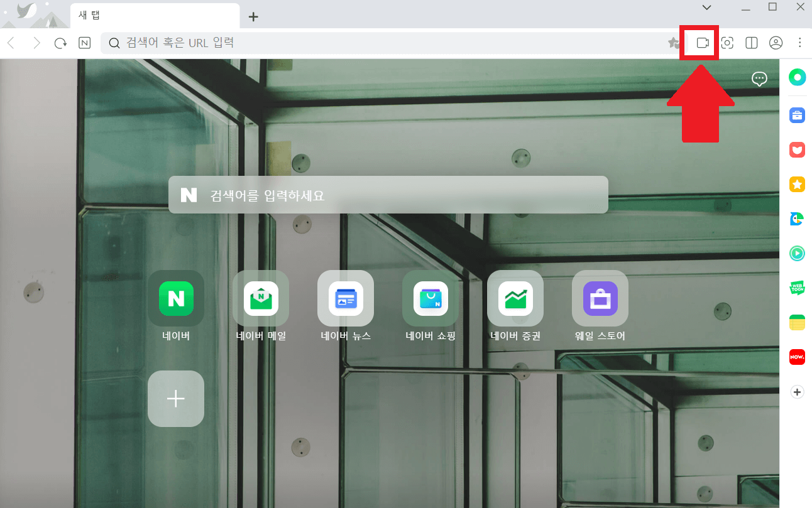This screenshot has height=508, width=812.
Task: Select the 새 탭 tab
Action: 155,16
